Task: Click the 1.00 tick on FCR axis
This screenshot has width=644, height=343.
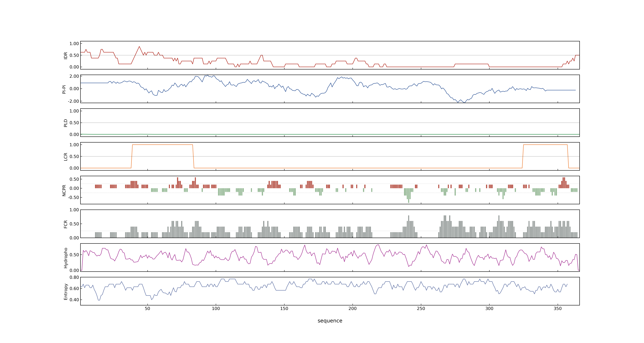Action: [74, 210]
